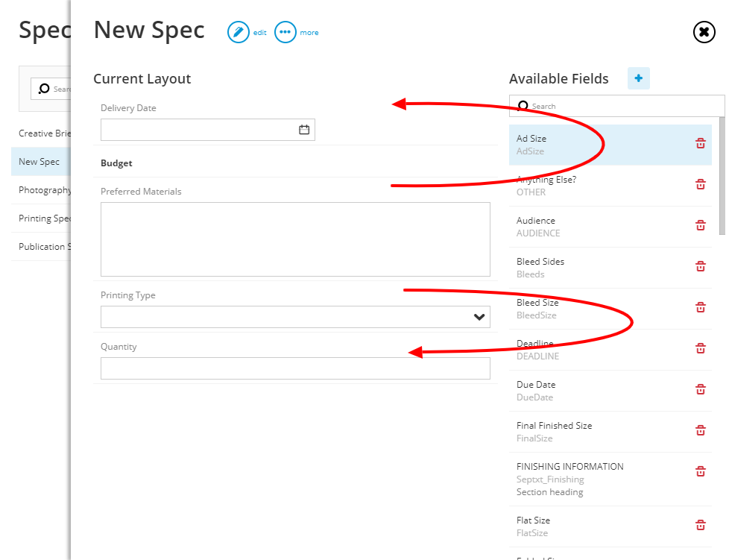This screenshot has height=560, width=729.
Task: Focus the Available Fields search box
Action: tap(617, 106)
